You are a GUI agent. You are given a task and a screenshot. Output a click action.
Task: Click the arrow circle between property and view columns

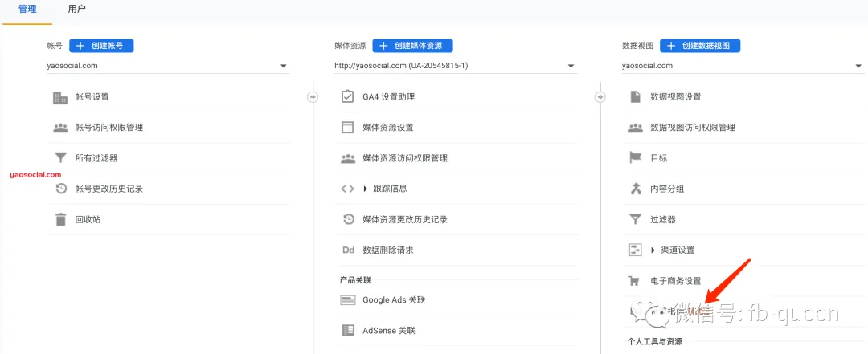600,97
